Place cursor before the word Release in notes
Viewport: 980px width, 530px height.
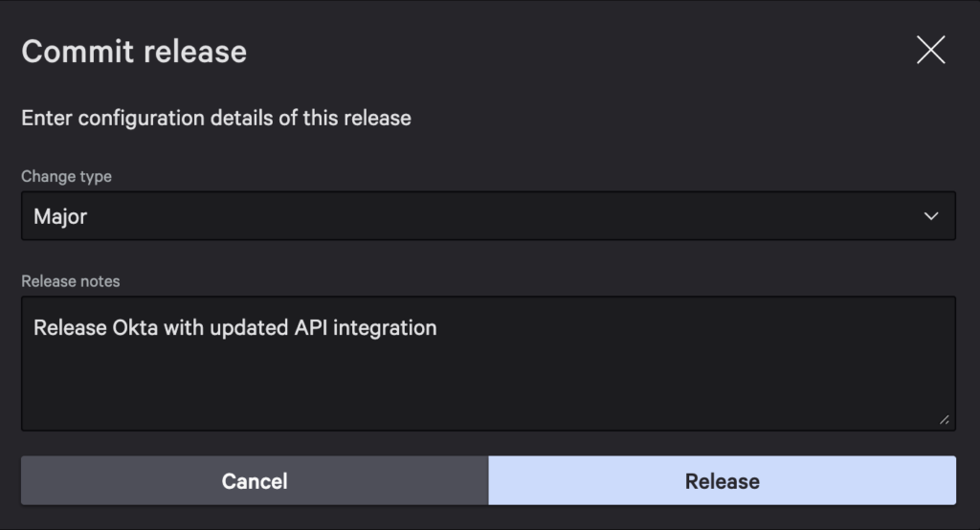(x=34, y=328)
